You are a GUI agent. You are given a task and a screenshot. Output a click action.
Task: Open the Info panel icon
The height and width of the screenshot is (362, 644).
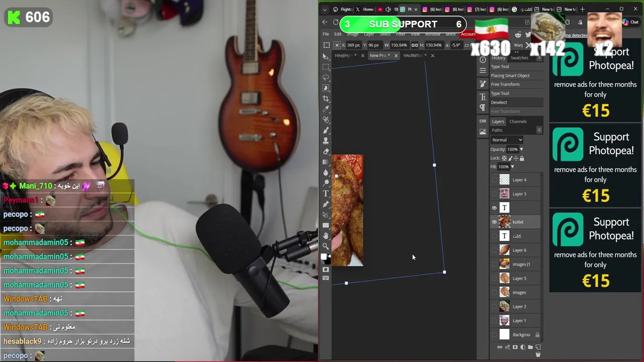point(482,60)
